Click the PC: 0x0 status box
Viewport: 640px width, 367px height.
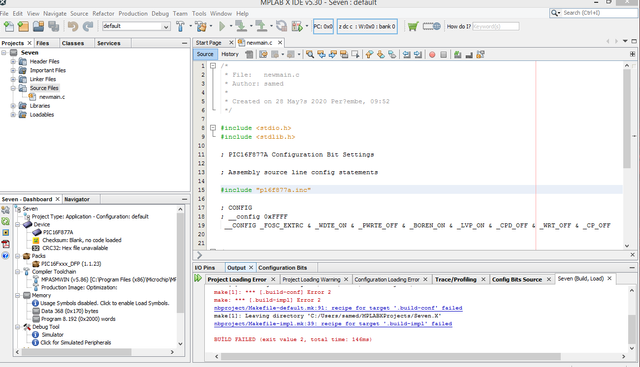[x=323, y=27]
